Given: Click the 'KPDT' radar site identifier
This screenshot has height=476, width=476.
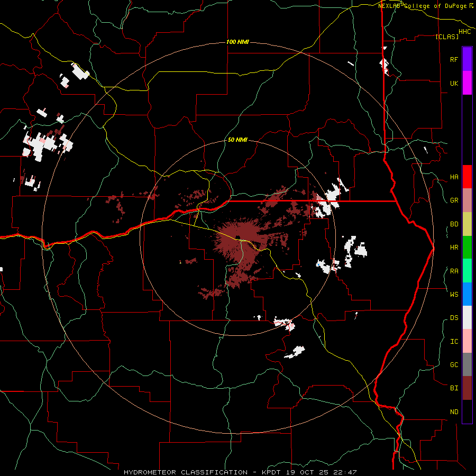Looking at the screenshot, I should [271, 472].
